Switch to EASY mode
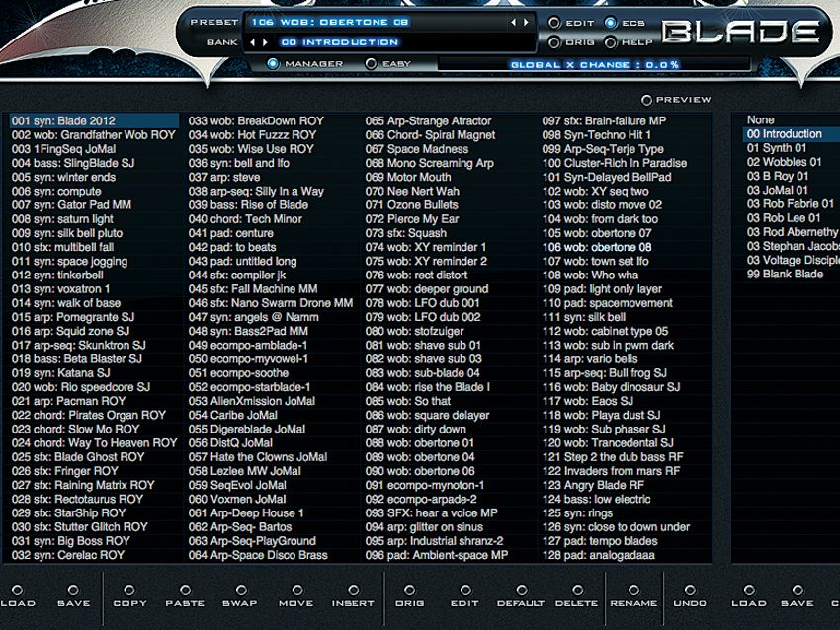The height and width of the screenshot is (630, 840). click(x=371, y=64)
